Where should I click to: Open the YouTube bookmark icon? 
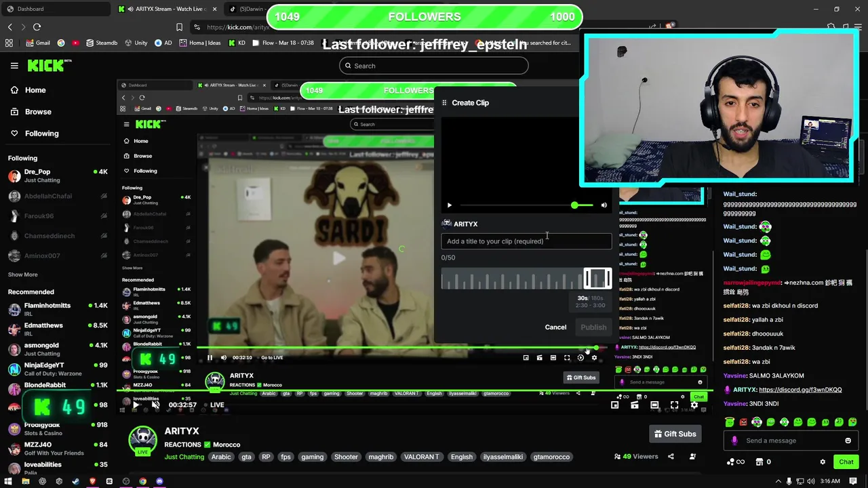(75, 43)
